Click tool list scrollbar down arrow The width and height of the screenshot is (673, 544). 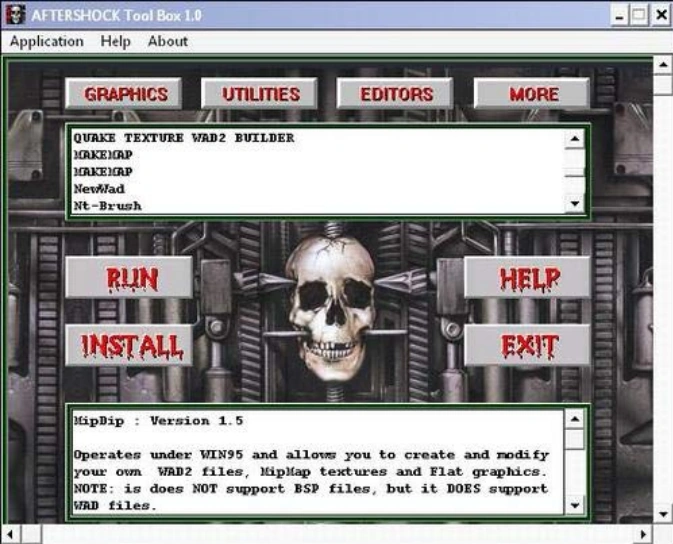pyautogui.click(x=575, y=204)
